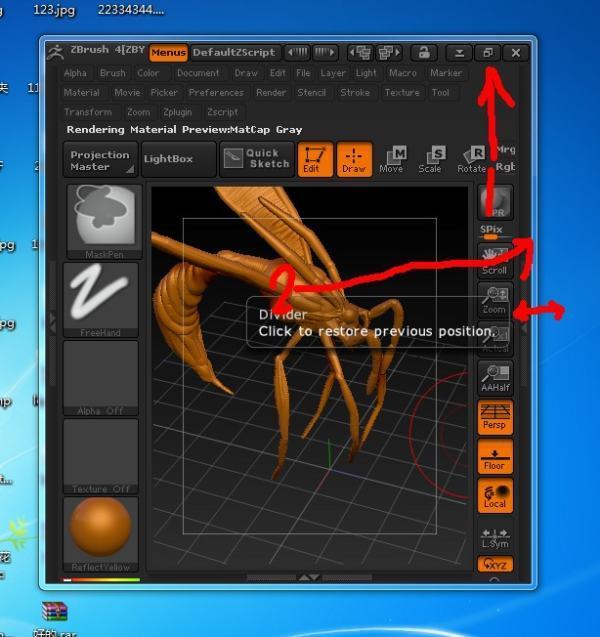600x637 pixels.
Task: Toggle the Floor grid
Action: coord(495,456)
